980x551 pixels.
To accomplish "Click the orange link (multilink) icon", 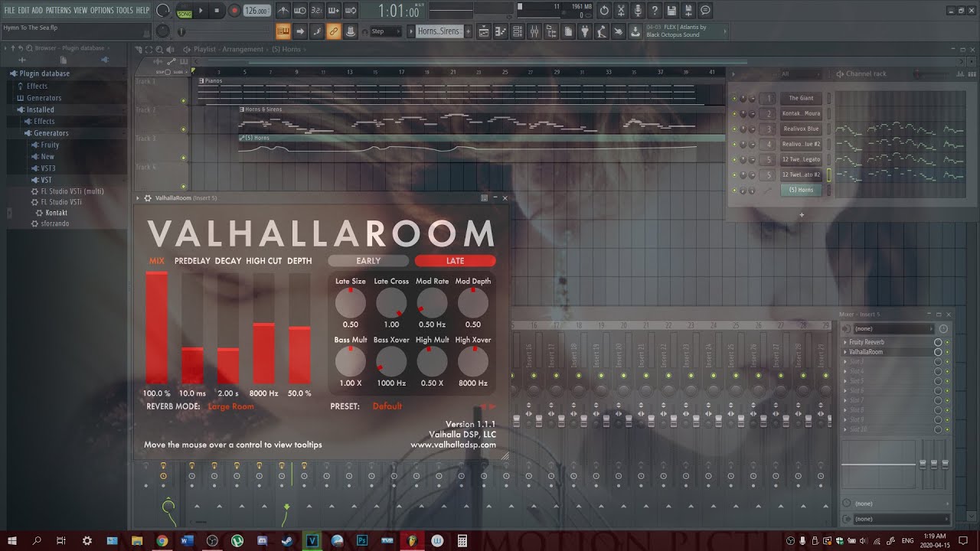I will click(334, 31).
